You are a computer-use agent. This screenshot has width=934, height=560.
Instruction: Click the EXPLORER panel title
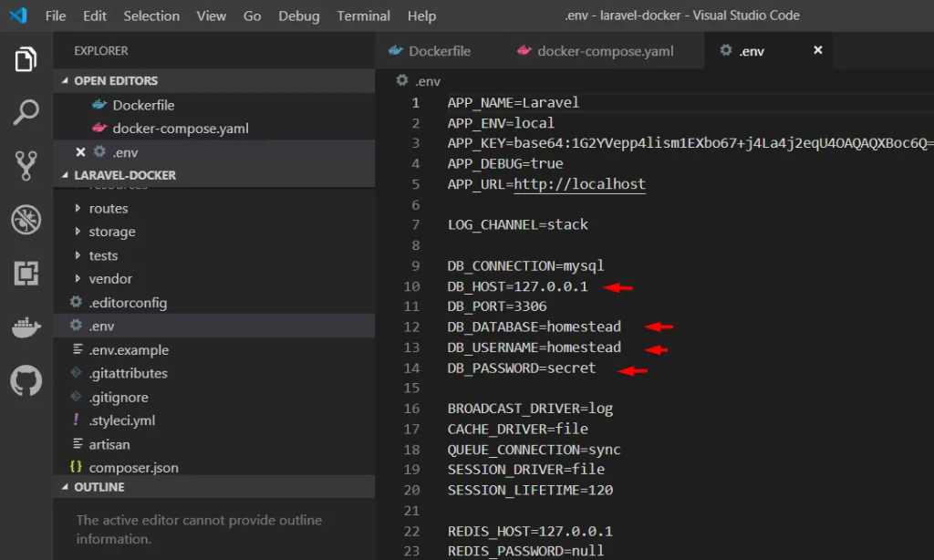[100, 51]
